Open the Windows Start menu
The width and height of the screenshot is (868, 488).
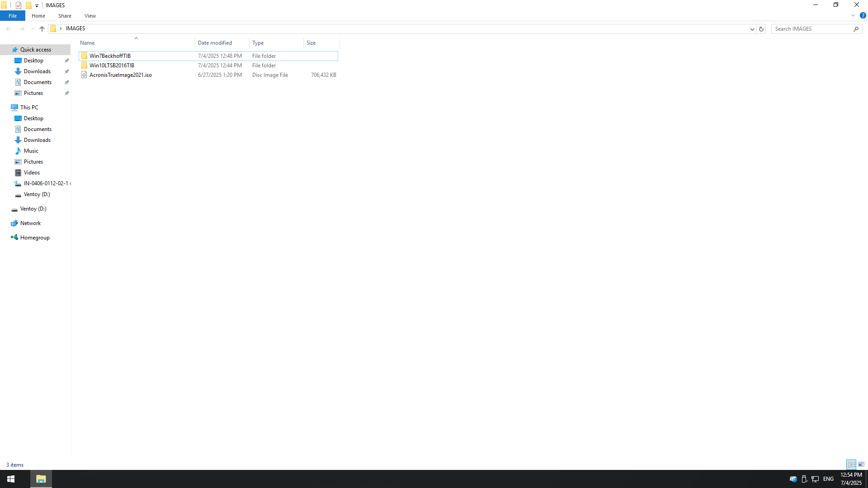click(x=11, y=479)
